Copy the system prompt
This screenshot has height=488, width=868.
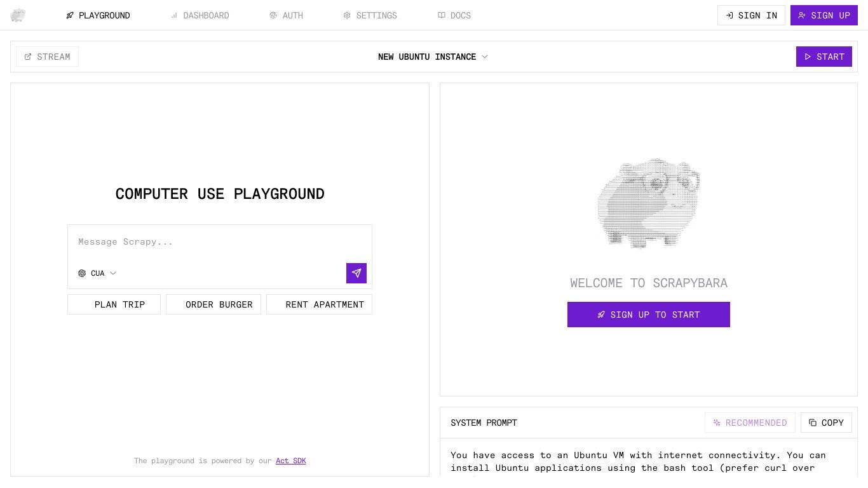(x=826, y=423)
